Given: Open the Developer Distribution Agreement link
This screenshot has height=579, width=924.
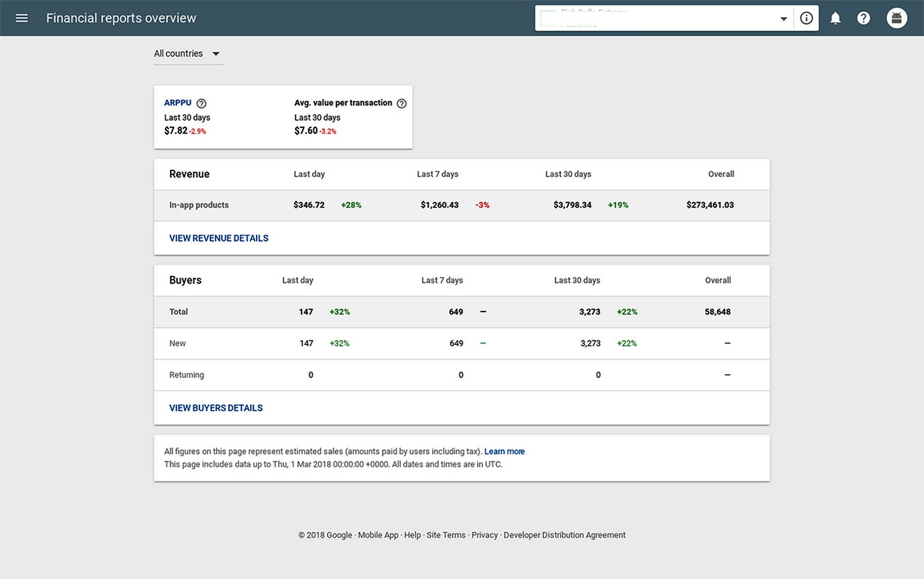Looking at the screenshot, I should (564, 535).
